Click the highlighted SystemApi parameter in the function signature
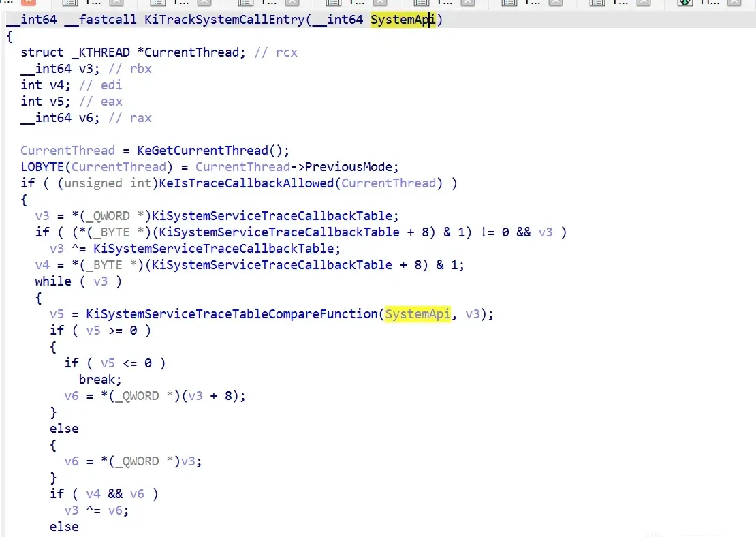Image resolution: width=756 pixels, height=537 pixels. click(x=403, y=20)
